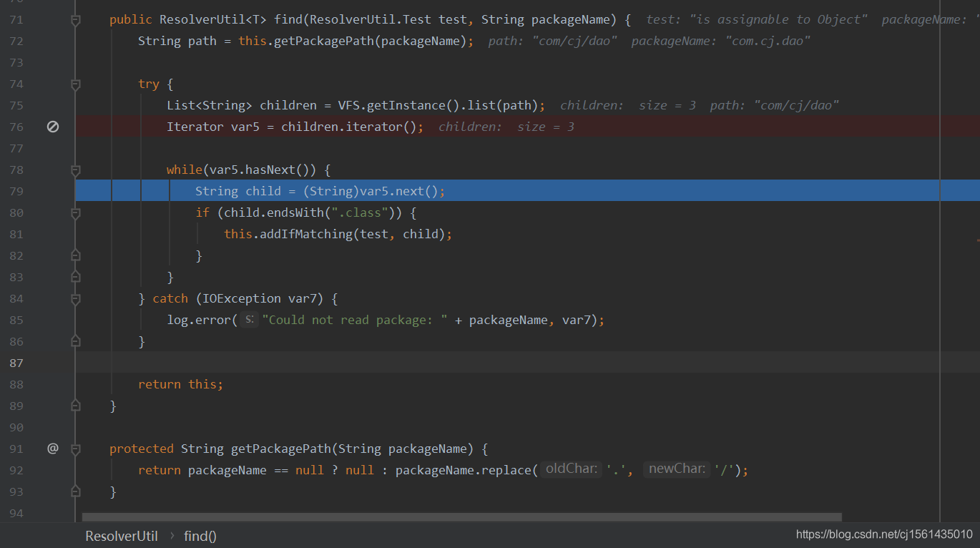Click the disabled breakpoint icon on line 76
Screen dimensions: 980x548
point(53,127)
